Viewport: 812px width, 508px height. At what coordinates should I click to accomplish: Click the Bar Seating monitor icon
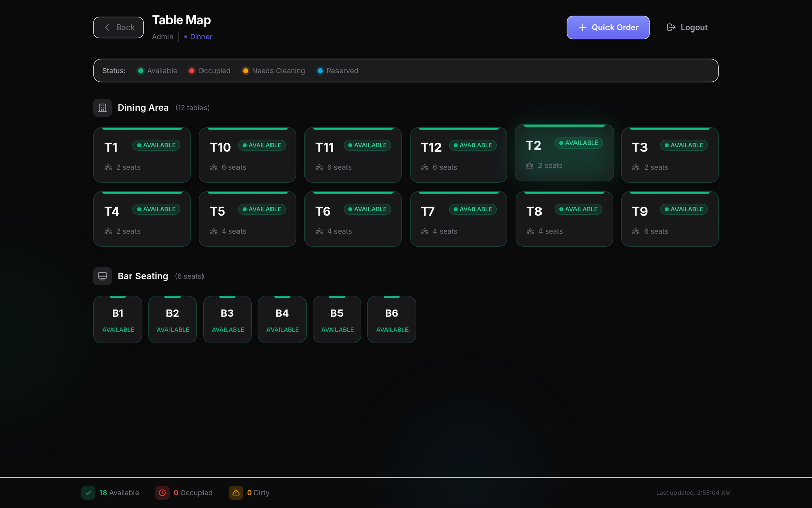(103, 276)
